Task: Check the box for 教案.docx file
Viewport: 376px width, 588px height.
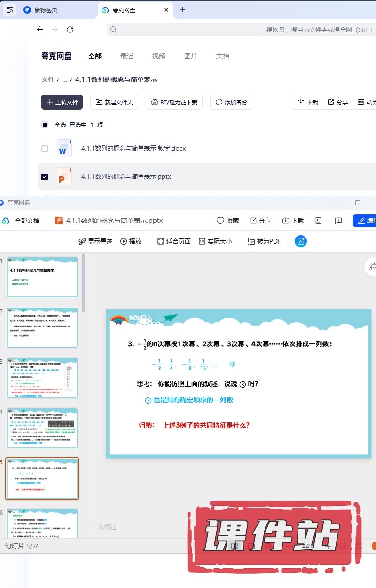Action: coord(45,149)
